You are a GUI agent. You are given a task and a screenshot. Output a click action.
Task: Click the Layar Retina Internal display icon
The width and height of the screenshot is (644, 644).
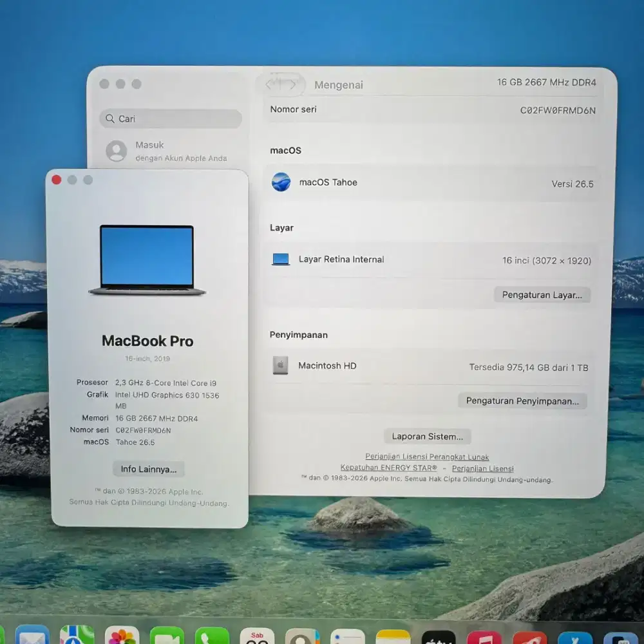coord(281,259)
